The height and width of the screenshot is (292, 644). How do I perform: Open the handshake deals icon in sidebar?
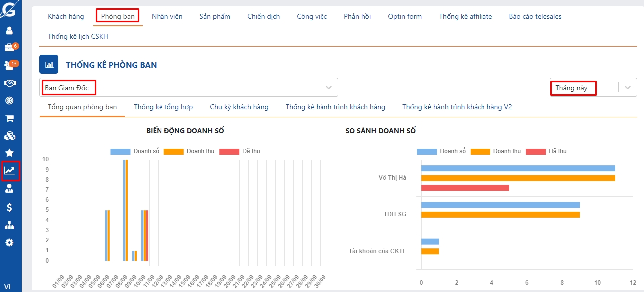point(9,83)
